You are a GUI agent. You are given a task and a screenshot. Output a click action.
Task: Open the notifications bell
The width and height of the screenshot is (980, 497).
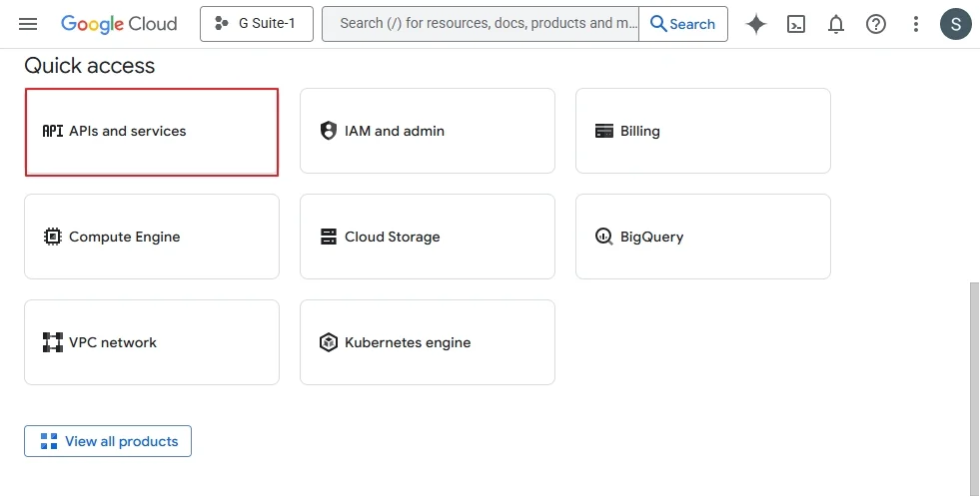(x=835, y=24)
